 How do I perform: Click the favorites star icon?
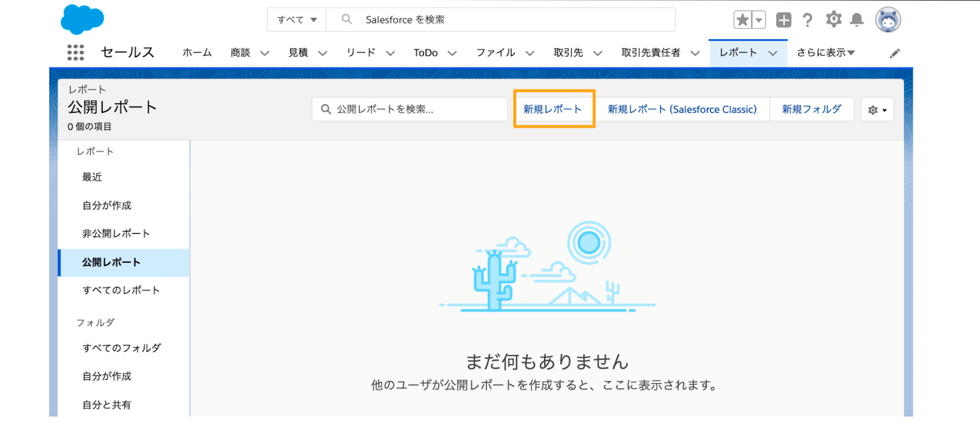[742, 20]
